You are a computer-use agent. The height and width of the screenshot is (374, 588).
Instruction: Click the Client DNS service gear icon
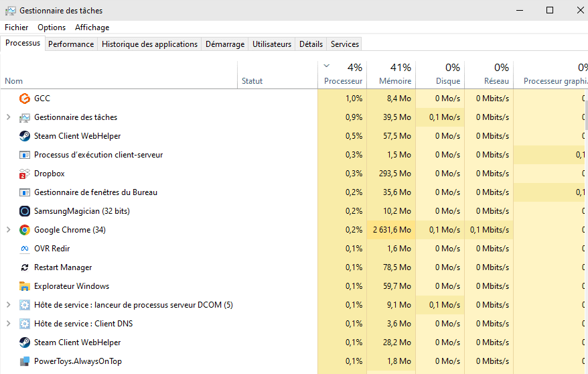tap(25, 323)
